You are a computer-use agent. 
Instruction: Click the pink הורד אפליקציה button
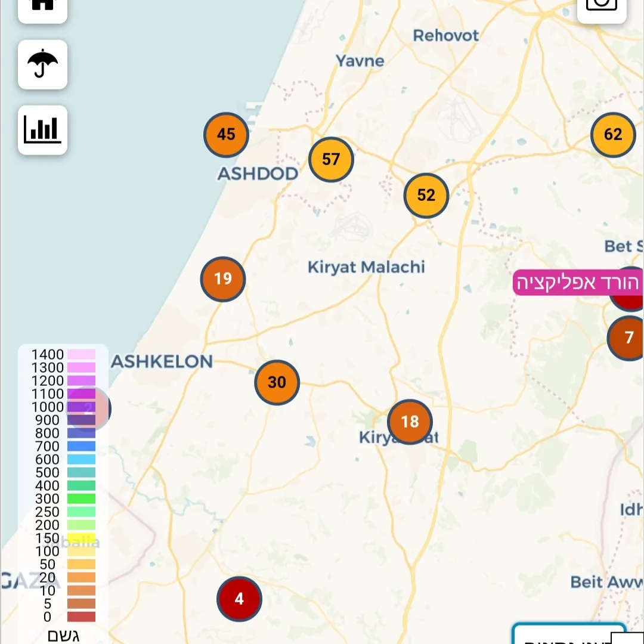pos(577,283)
